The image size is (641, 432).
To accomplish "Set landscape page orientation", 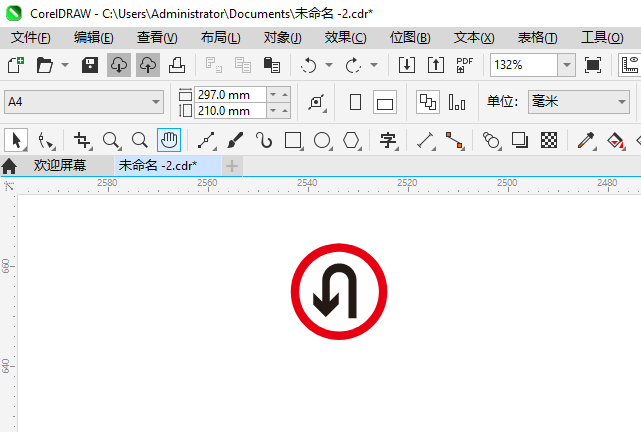I will tap(385, 102).
